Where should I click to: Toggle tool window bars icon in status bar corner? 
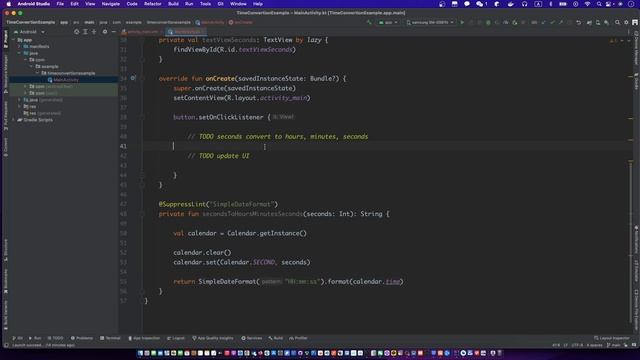coord(6,345)
